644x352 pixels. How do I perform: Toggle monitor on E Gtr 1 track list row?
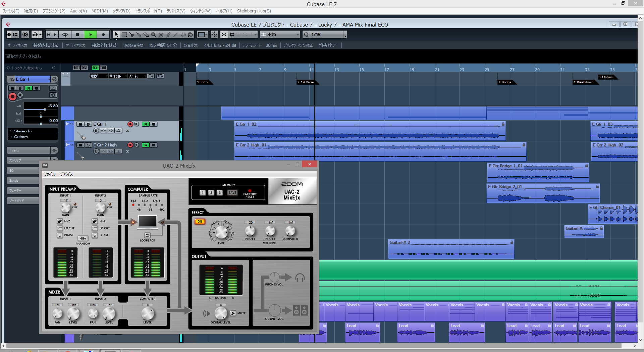[x=137, y=124]
